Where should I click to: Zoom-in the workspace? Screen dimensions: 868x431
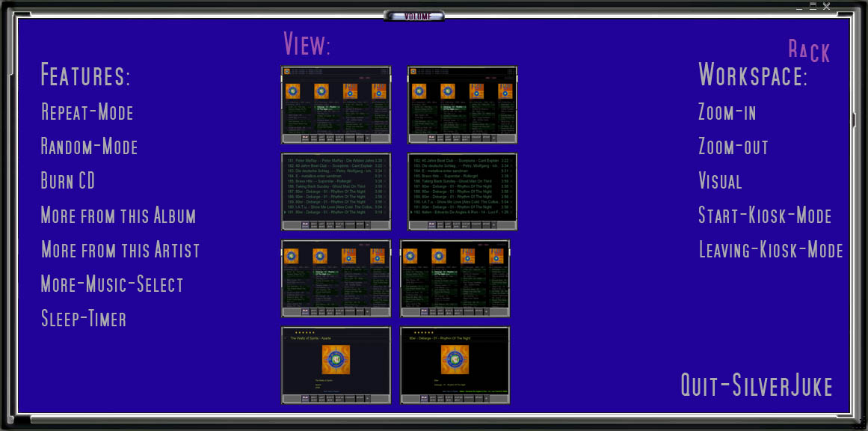[x=727, y=113]
